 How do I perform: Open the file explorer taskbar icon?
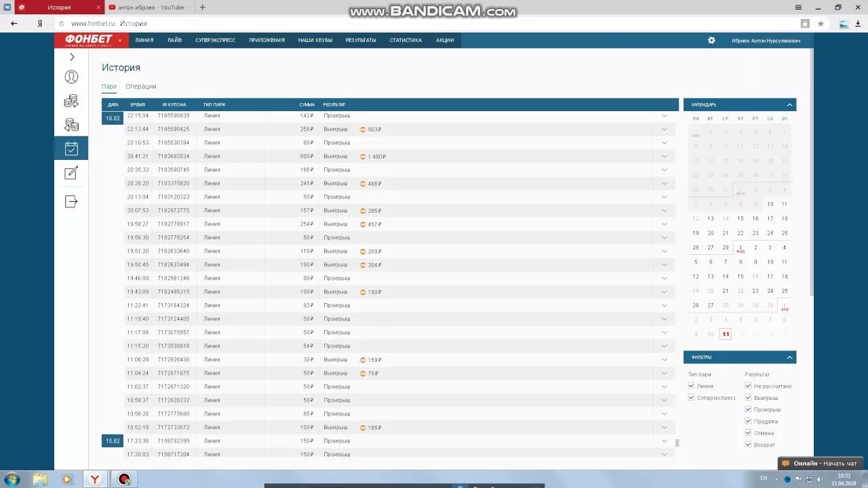(41, 479)
